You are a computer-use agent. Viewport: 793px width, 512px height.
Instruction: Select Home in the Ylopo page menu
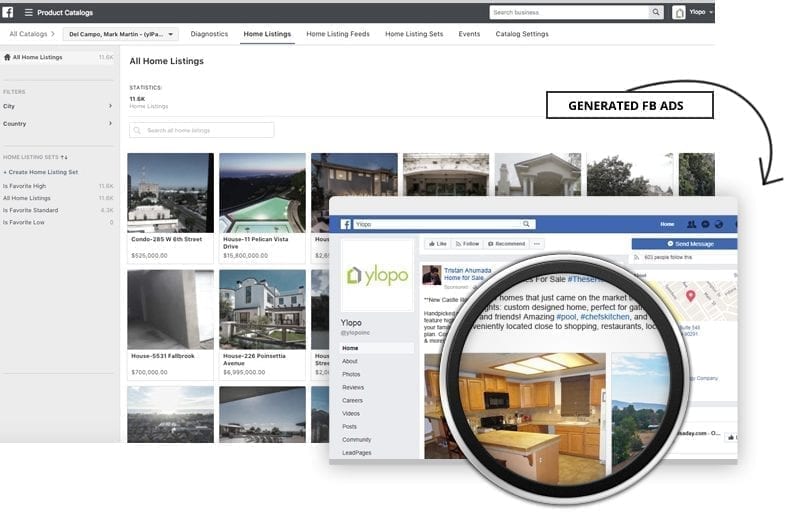click(377, 348)
